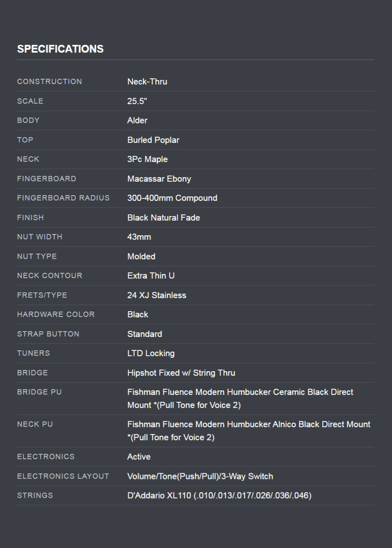Select the Macassar Ebony fingerboard text
The height and width of the screenshot is (548, 392).
click(159, 179)
